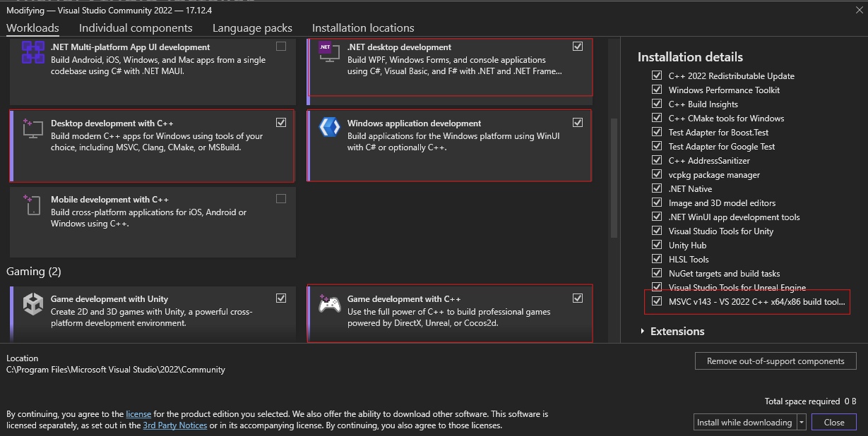Uncheck Visual Studio Tools for Unity

tap(657, 231)
